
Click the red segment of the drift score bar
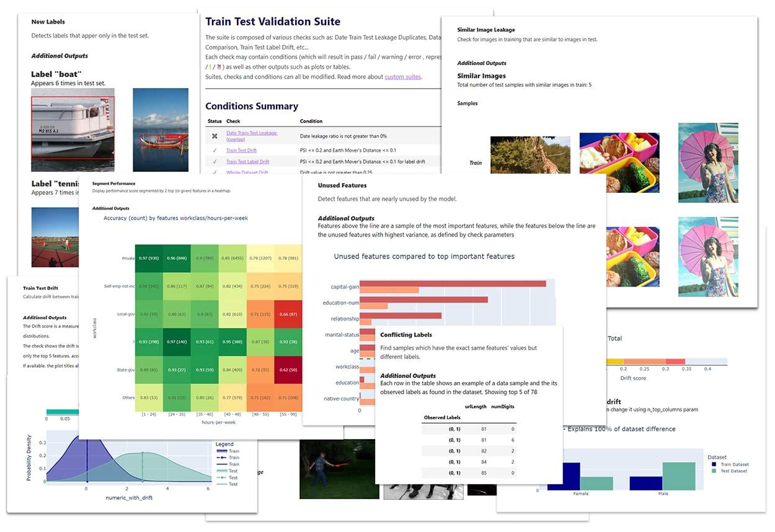675,361
